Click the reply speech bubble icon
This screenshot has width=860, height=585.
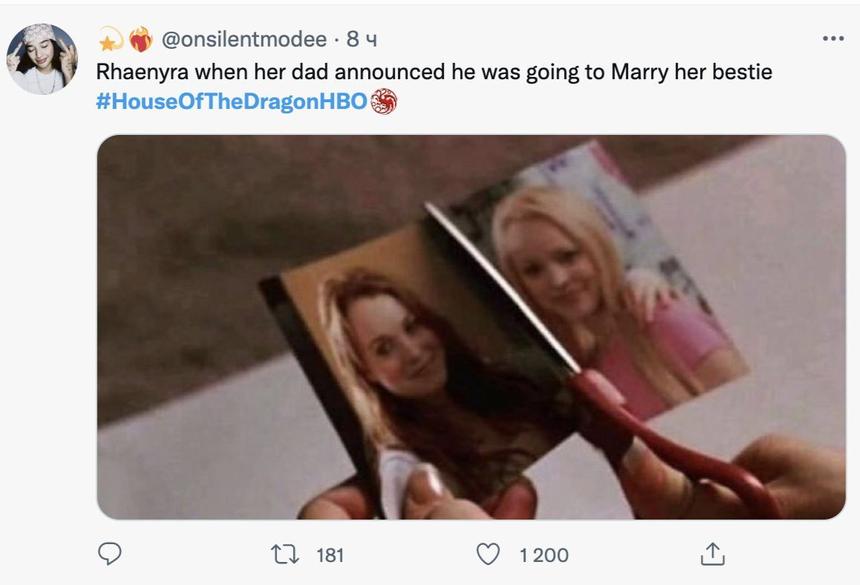pyautogui.click(x=110, y=554)
